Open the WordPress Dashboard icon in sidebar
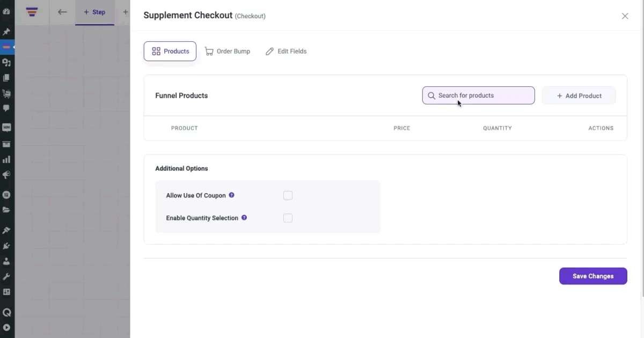644x338 pixels. (x=6, y=11)
